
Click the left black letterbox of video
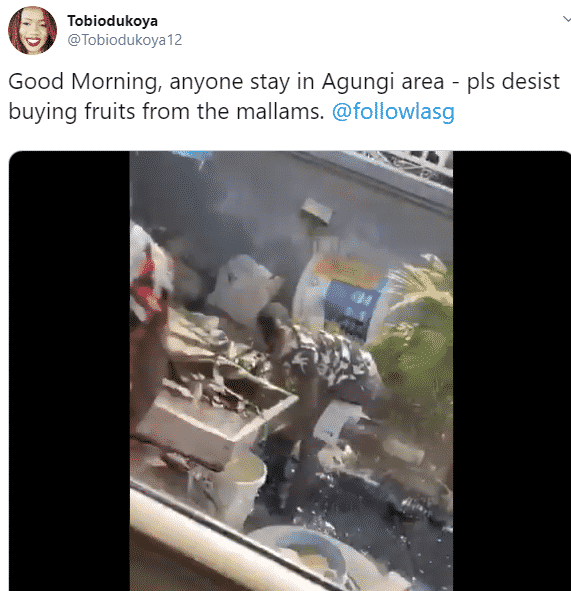69,371
